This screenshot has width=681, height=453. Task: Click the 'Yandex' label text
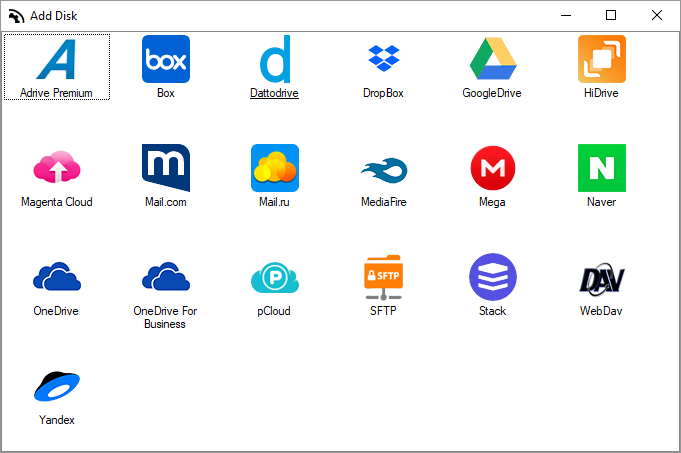click(x=57, y=420)
